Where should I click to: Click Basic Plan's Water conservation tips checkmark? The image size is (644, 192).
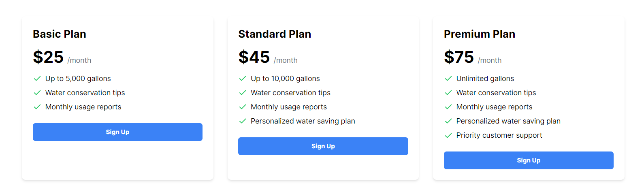click(x=37, y=93)
